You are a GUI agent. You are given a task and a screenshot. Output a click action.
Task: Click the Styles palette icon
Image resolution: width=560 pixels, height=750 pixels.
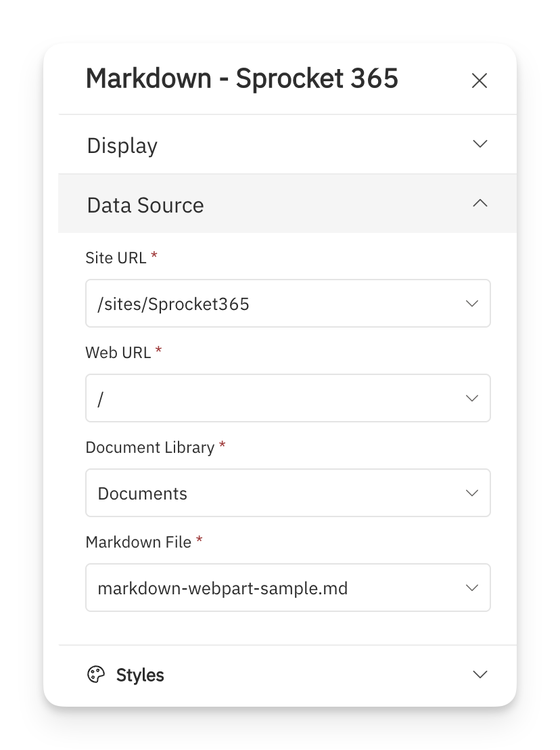(x=95, y=674)
